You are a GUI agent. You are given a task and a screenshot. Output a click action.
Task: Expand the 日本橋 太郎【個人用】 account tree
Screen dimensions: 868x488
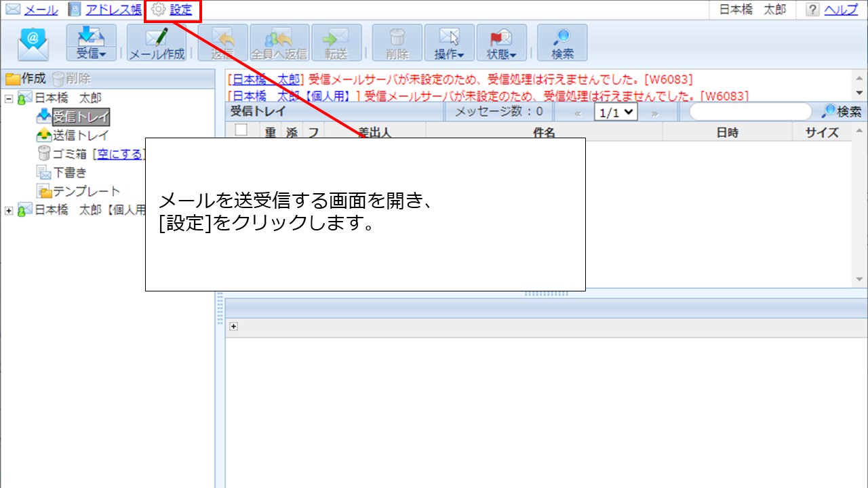pos(9,210)
